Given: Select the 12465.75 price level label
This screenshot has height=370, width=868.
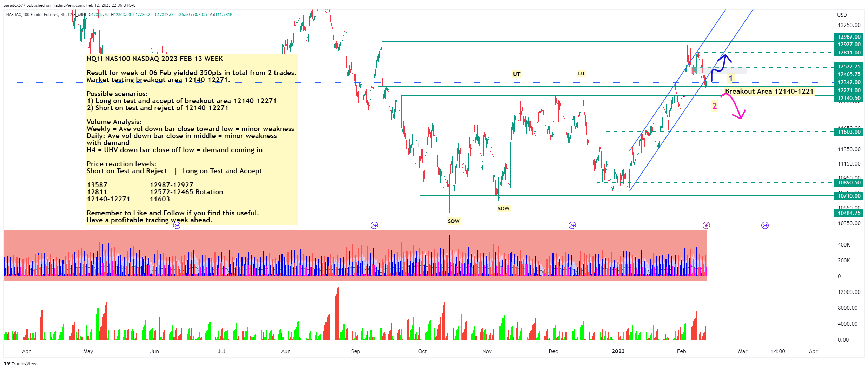Looking at the screenshot, I should 848,74.
